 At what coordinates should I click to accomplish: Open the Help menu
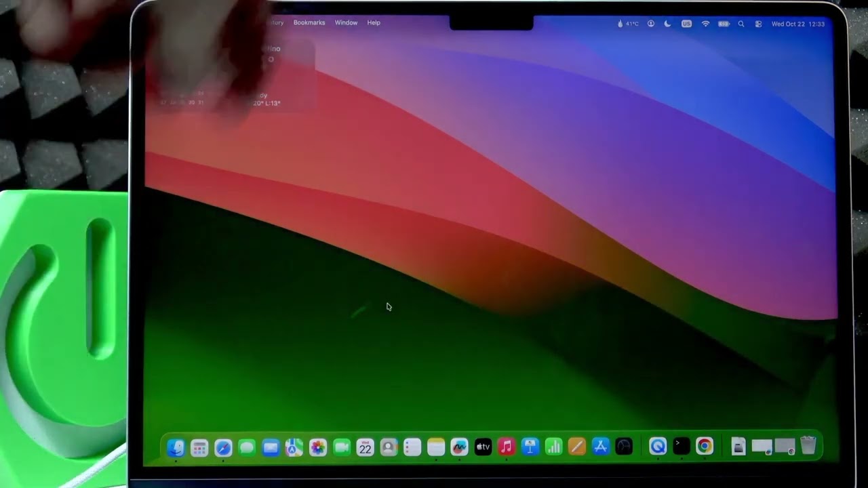[374, 22]
